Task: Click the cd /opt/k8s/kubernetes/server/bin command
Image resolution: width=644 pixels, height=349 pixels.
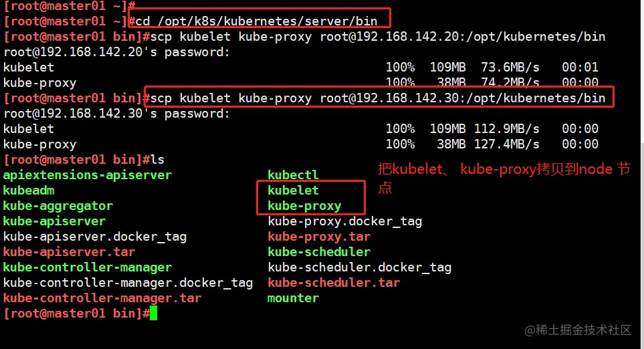Action: tap(256, 21)
